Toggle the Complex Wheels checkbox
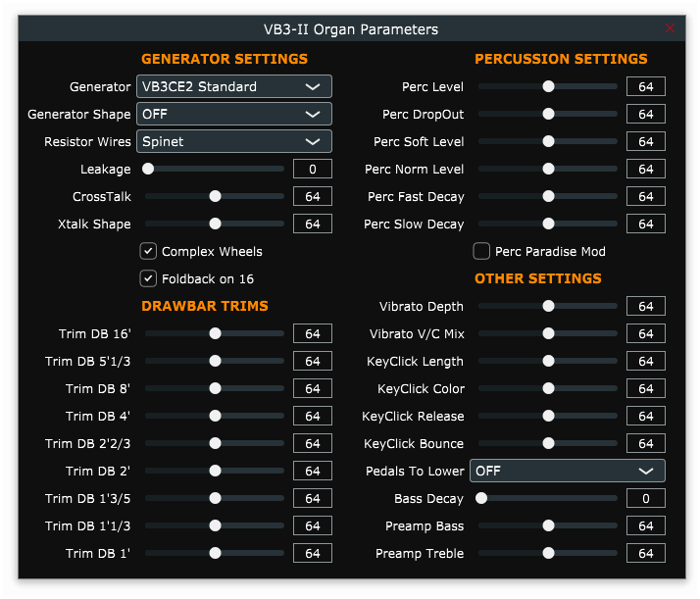This screenshot has width=700, height=599. (x=148, y=251)
